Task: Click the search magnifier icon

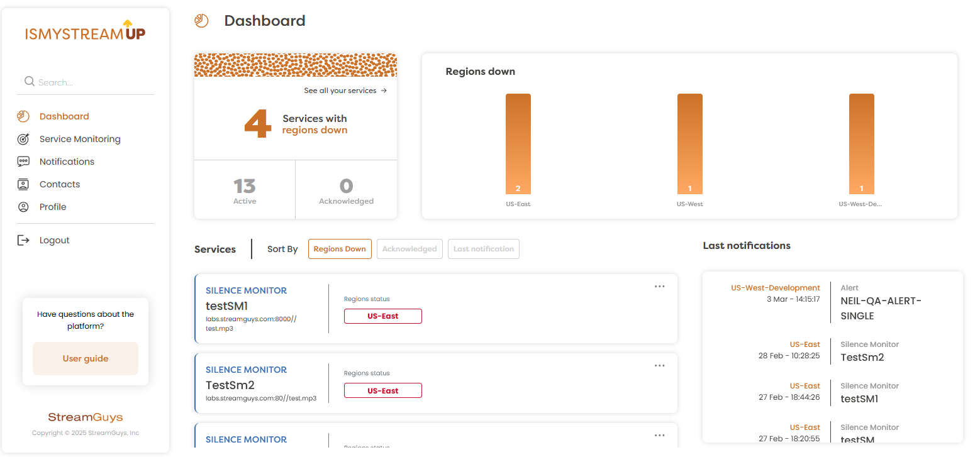Action: click(x=29, y=82)
